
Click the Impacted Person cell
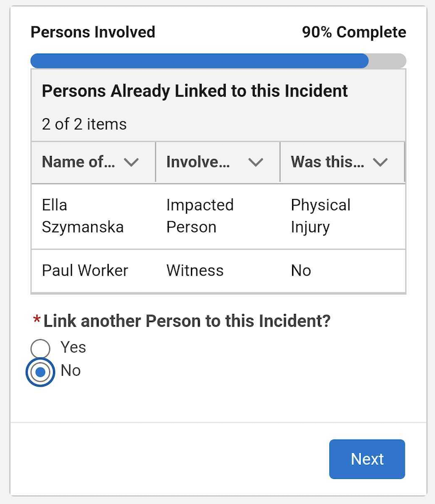(x=218, y=217)
